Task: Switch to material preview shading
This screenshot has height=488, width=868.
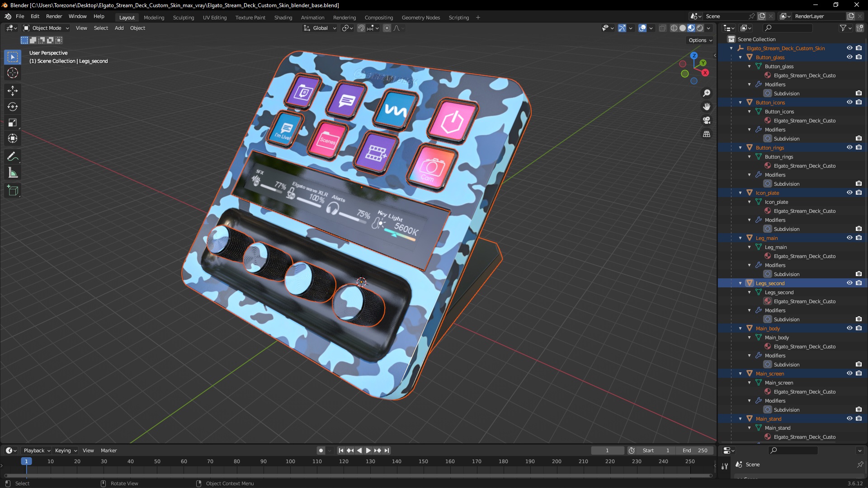Action: (x=691, y=28)
